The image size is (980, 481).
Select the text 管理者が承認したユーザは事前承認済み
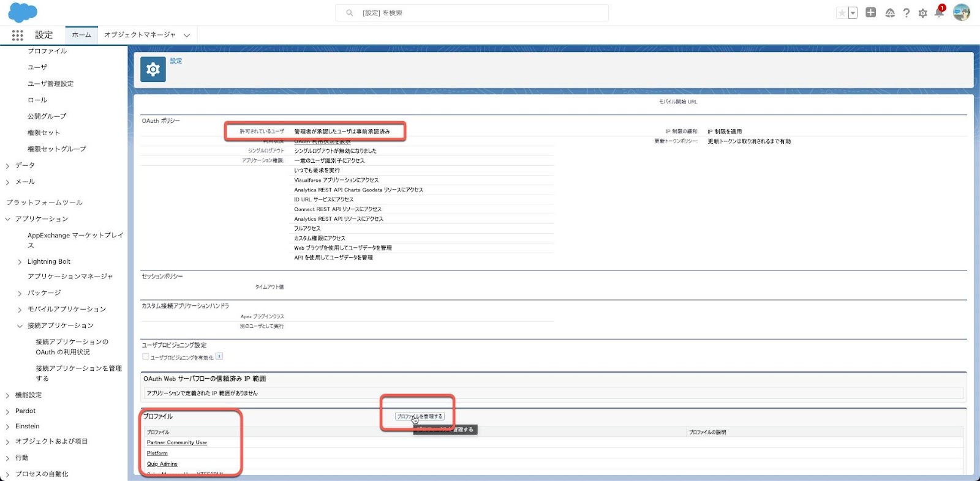pyautogui.click(x=342, y=132)
